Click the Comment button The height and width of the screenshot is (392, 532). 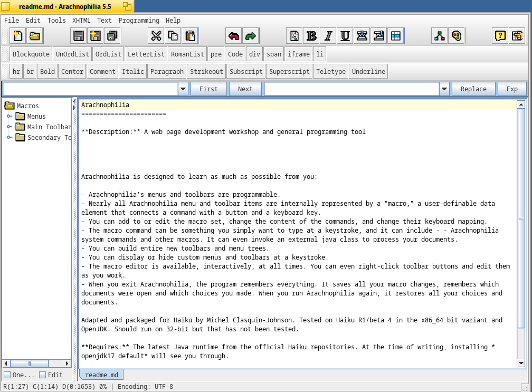(102, 72)
